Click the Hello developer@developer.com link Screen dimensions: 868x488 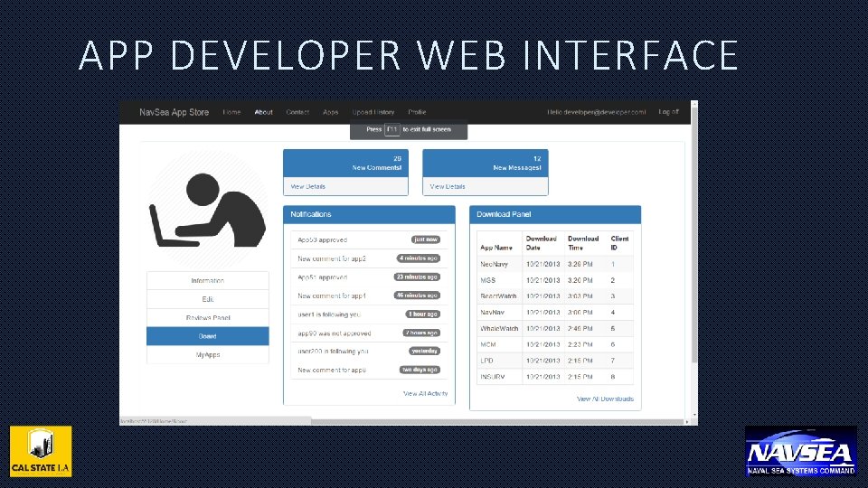596,112
